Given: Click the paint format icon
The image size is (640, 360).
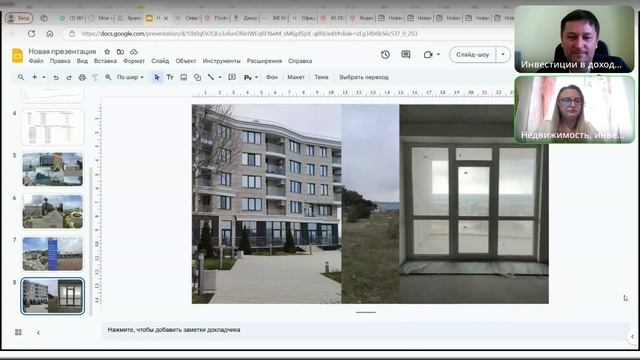Looking at the screenshot, I should [x=95, y=77].
